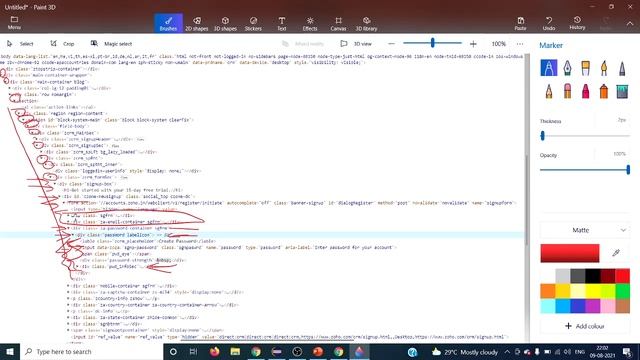The width and height of the screenshot is (640, 360).
Task: Open the Effects tab
Action: pos(310,24)
